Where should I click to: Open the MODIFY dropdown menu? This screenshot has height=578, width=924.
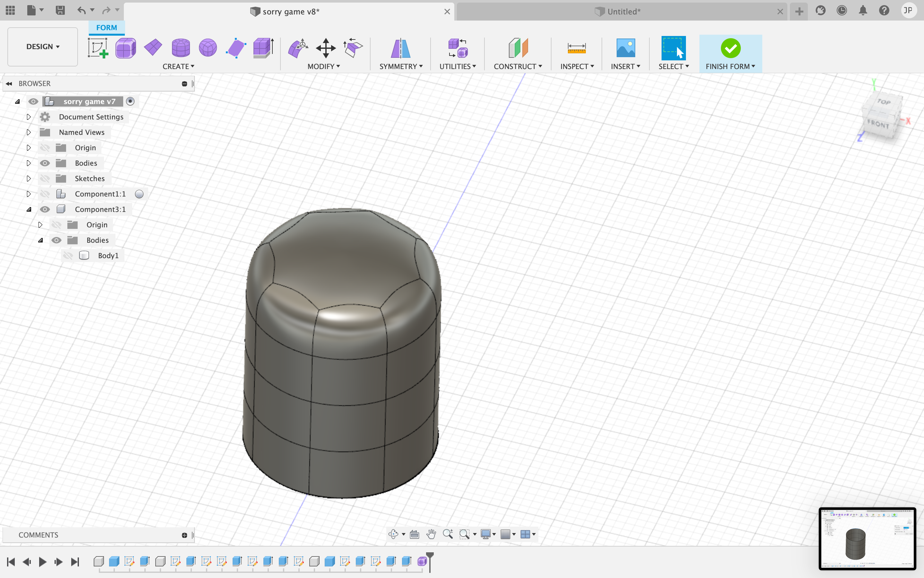click(x=323, y=66)
